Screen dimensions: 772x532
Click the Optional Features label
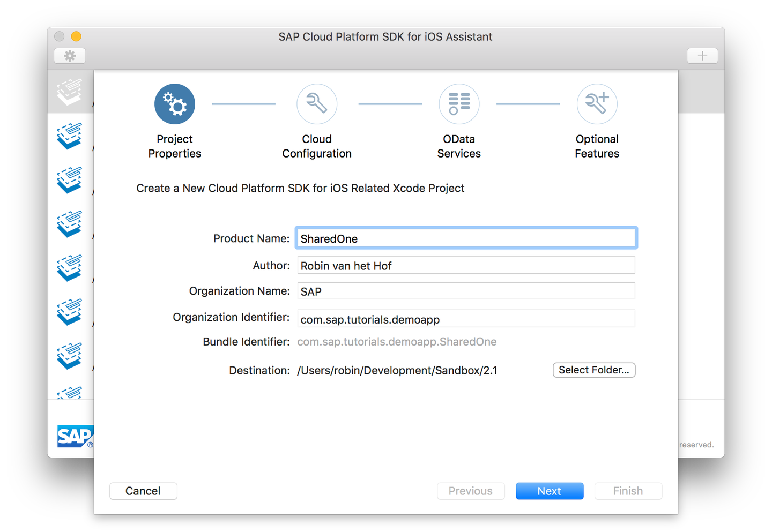[x=597, y=146]
